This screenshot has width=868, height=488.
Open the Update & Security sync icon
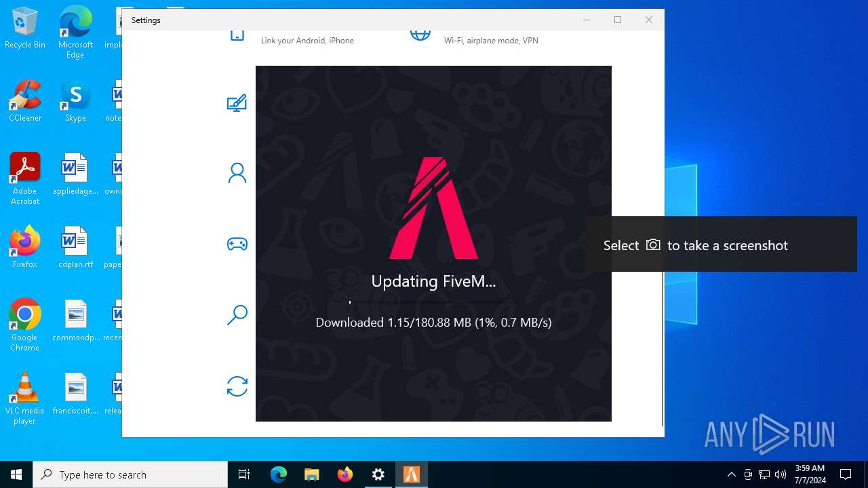pyautogui.click(x=237, y=386)
